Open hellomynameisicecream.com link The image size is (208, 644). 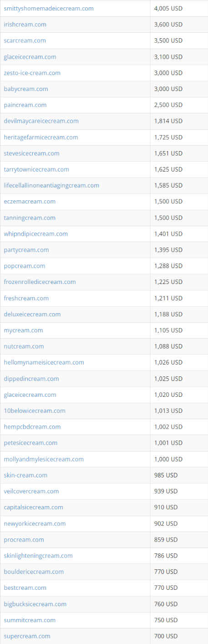pyautogui.click(x=44, y=362)
